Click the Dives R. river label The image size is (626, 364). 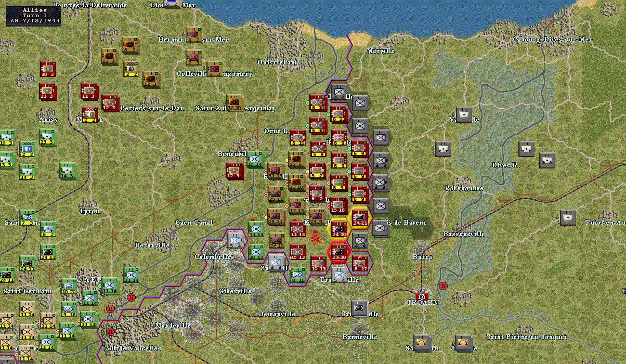(505, 165)
